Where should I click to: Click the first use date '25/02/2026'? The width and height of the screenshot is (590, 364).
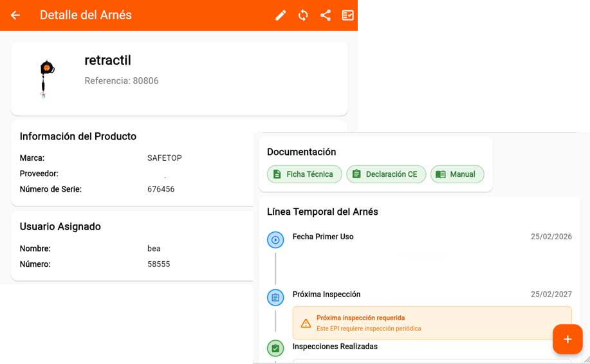point(551,237)
